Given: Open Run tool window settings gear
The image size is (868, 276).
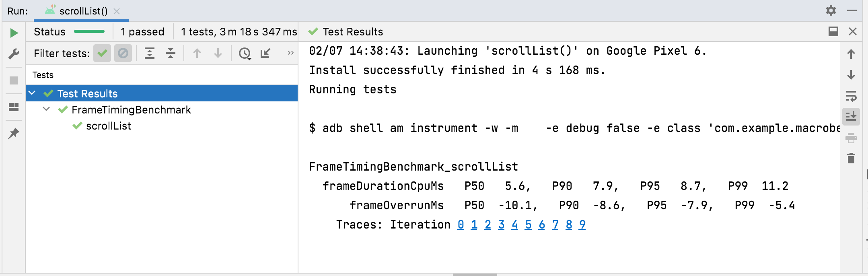Looking at the screenshot, I should pyautogui.click(x=831, y=11).
